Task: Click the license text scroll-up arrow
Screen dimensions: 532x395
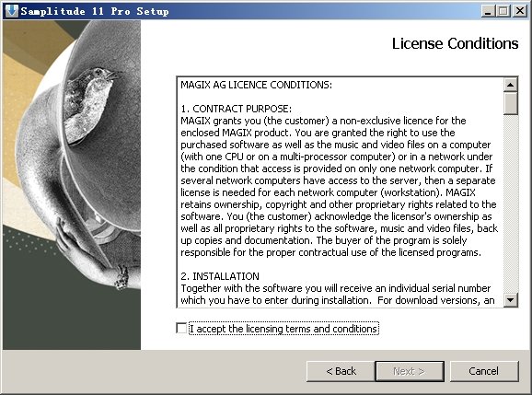Action: (510, 85)
